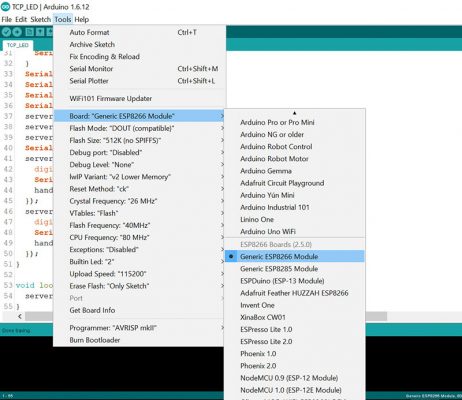Select Phoenix 2.0 board
Image resolution: width=462 pixels, height=400 pixels.
click(295, 366)
